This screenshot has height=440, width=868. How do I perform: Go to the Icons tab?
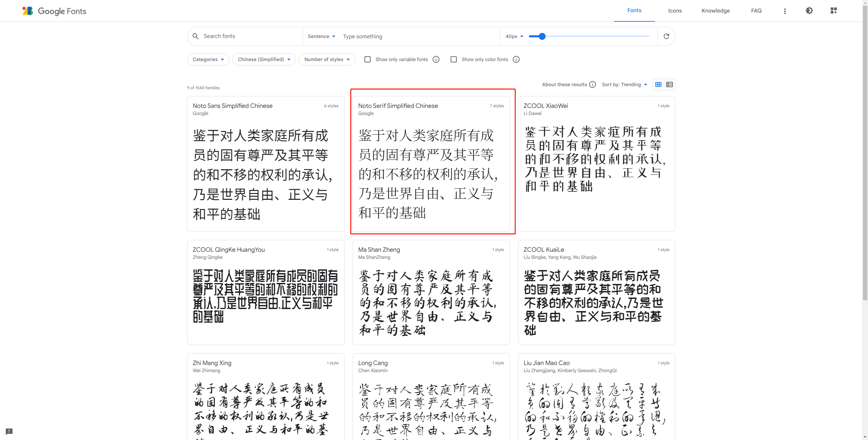(x=675, y=11)
